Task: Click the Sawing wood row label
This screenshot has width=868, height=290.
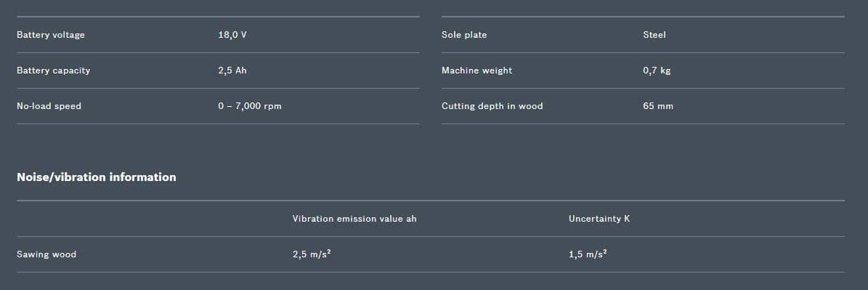Action: (46, 254)
